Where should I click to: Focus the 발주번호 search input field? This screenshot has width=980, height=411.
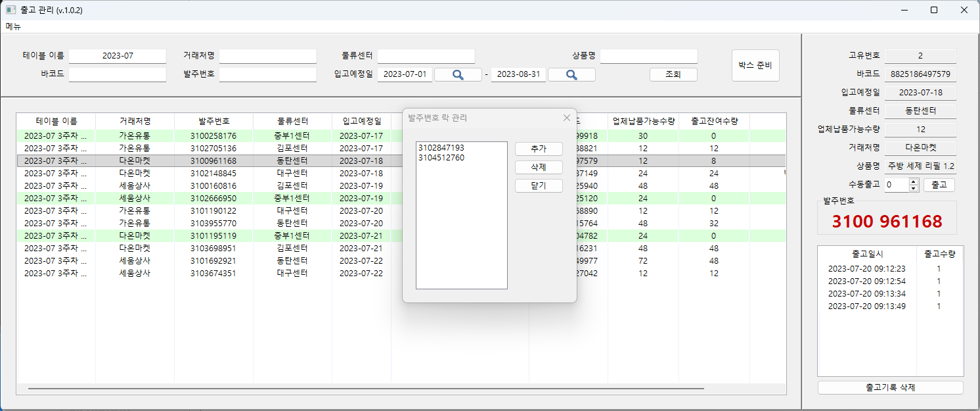tap(268, 74)
